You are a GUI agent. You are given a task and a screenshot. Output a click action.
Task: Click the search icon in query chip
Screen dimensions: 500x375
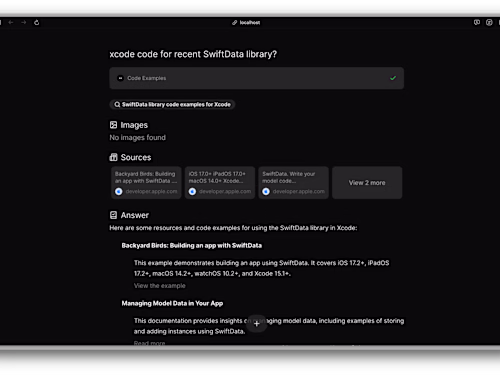[x=117, y=104]
